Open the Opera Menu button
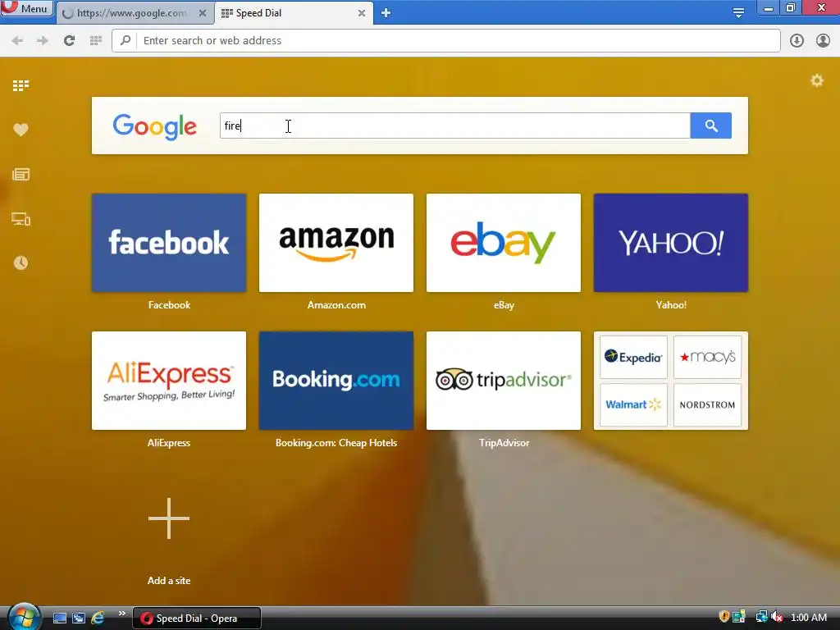The image size is (840, 630). pos(26,8)
